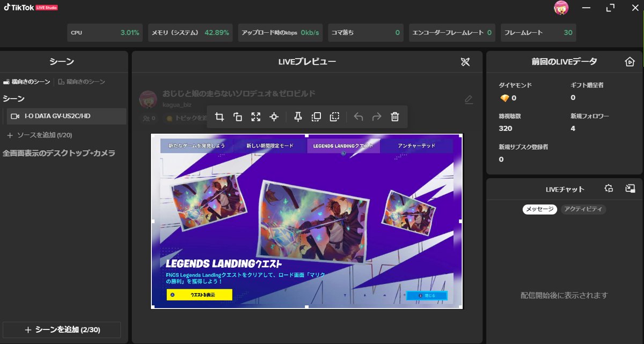
Task: Switch to the portrait 縦向きのシーン mode
Action: pyautogui.click(x=82, y=82)
